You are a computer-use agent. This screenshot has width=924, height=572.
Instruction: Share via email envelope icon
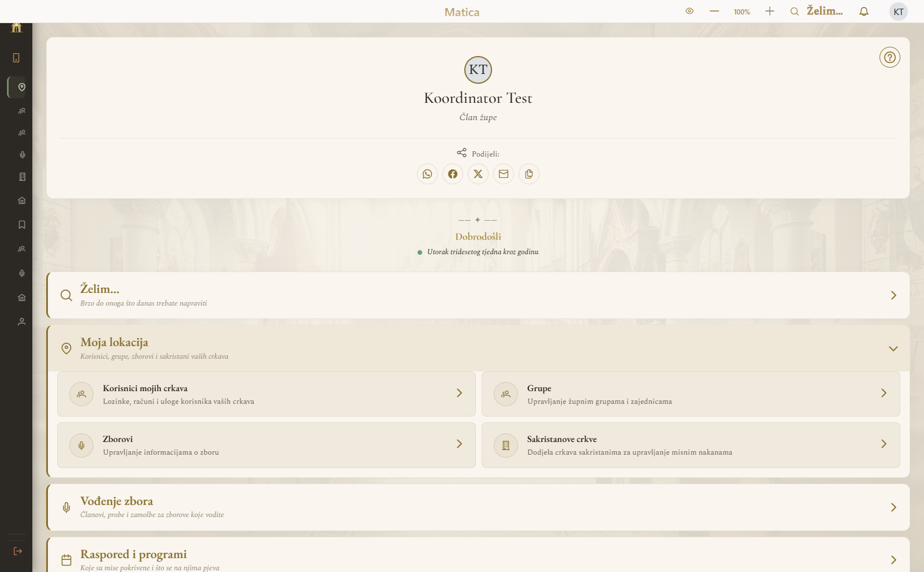coord(504,174)
